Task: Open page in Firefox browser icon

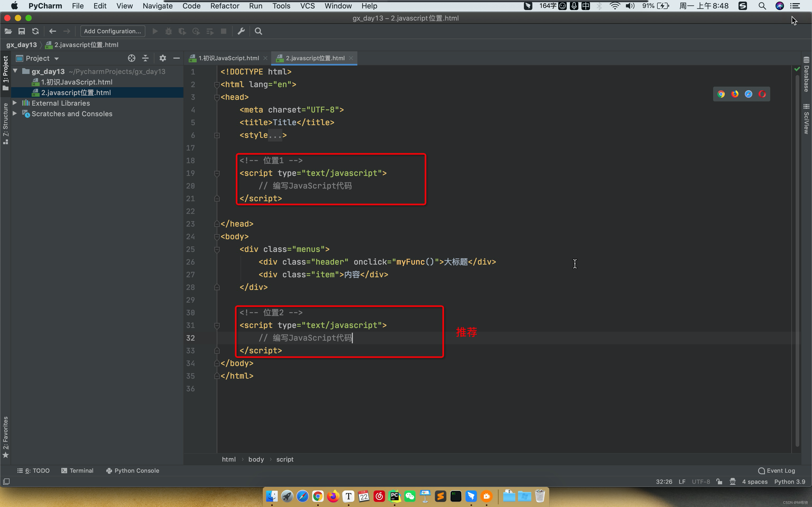Action: (735, 94)
